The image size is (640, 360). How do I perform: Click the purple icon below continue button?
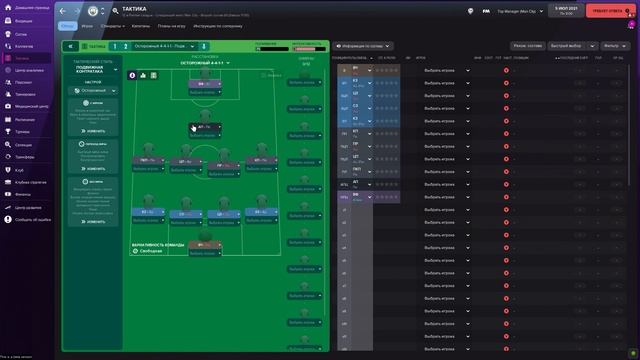coord(631,25)
